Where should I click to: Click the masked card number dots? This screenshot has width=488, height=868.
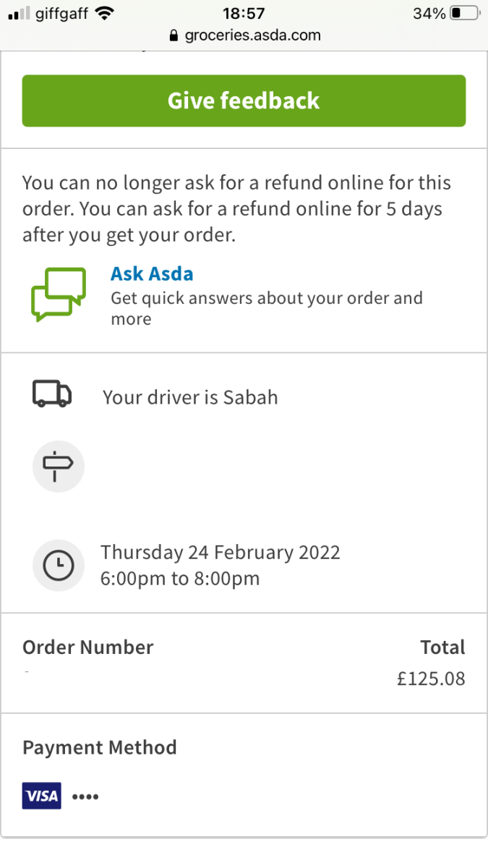[x=85, y=797]
